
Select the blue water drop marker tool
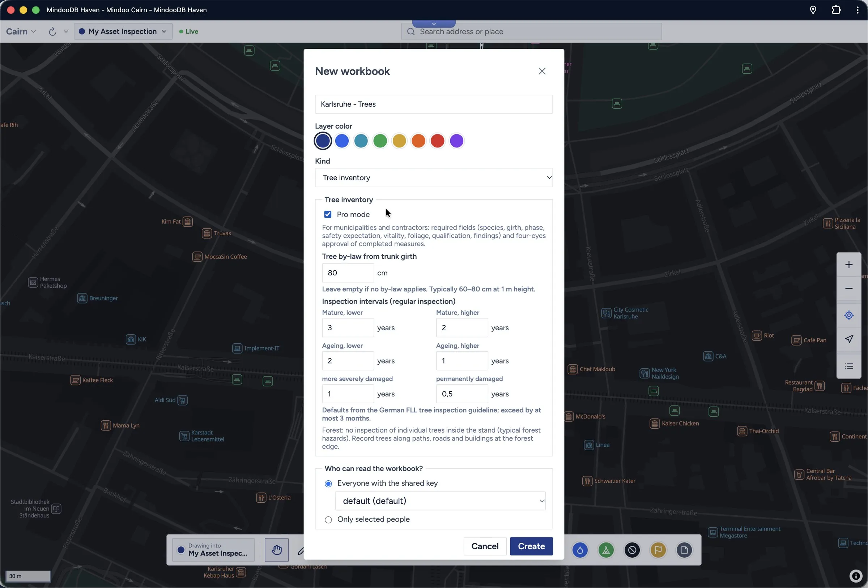tap(580, 550)
